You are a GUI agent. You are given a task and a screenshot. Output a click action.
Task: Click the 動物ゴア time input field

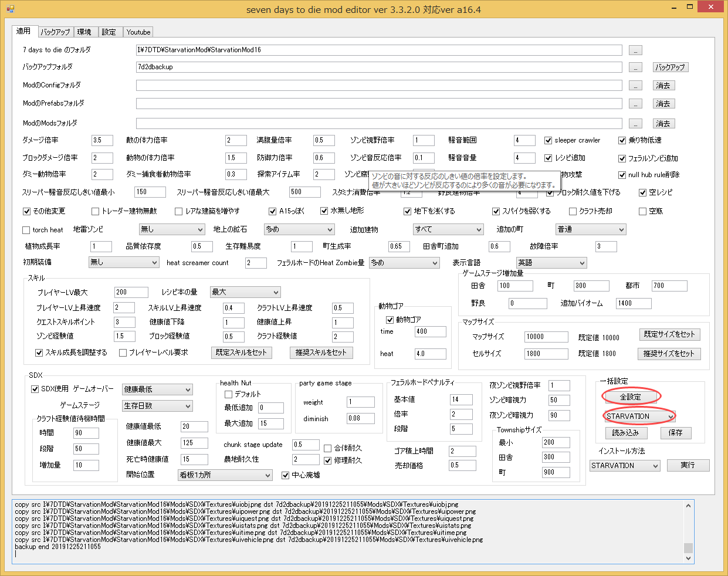click(431, 331)
